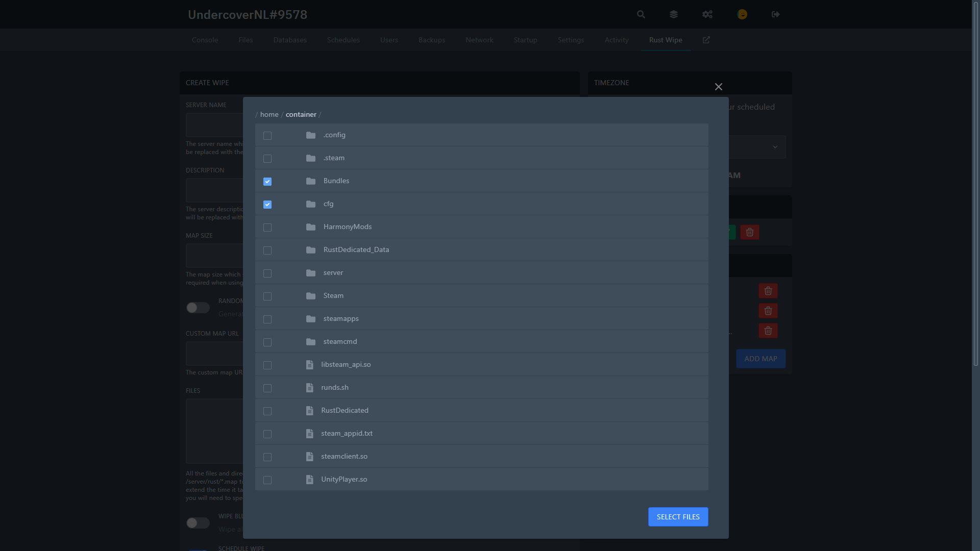The height and width of the screenshot is (551, 980).
Task: Check the steamapps folder checkbox
Action: 267,319
